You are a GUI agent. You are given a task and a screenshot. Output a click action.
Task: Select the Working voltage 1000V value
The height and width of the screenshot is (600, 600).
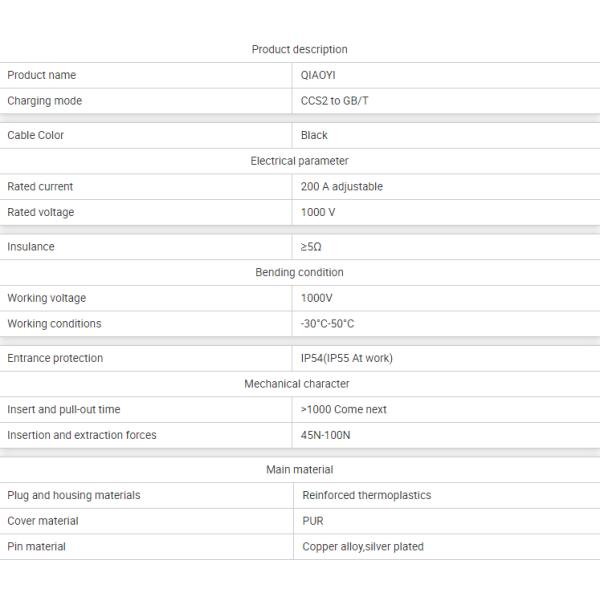pyautogui.click(x=317, y=298)
